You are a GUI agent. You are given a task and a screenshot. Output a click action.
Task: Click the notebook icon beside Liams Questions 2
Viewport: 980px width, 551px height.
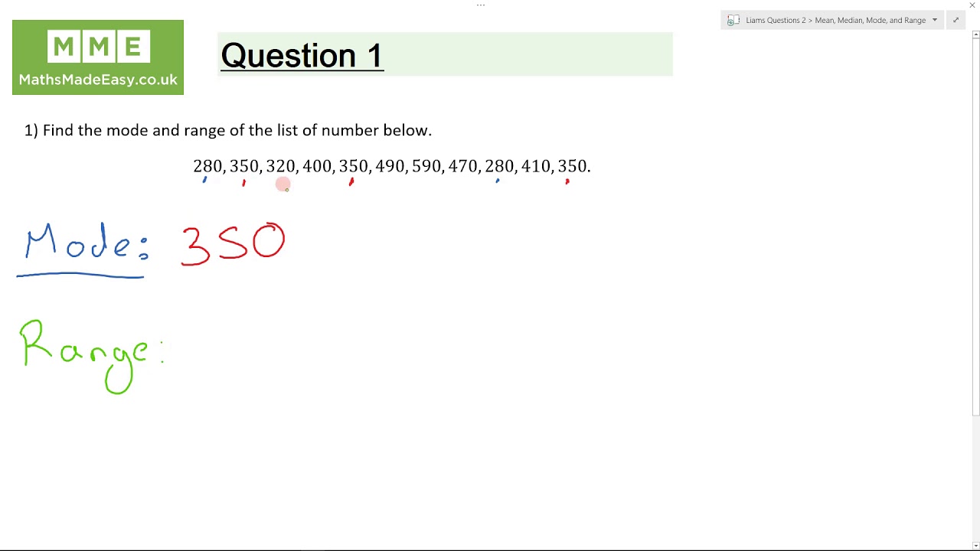click(x=733, y=21)
